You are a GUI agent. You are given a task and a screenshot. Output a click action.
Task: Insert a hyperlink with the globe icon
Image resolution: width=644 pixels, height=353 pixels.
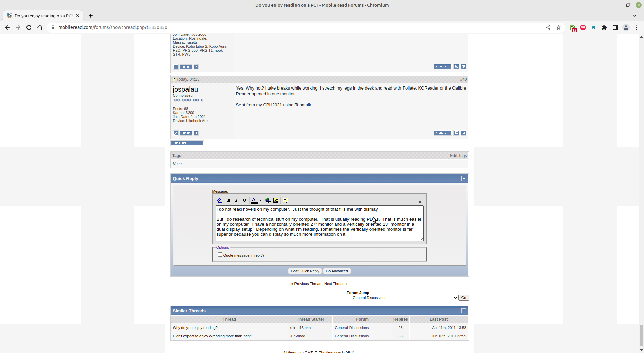pos(268,200)
